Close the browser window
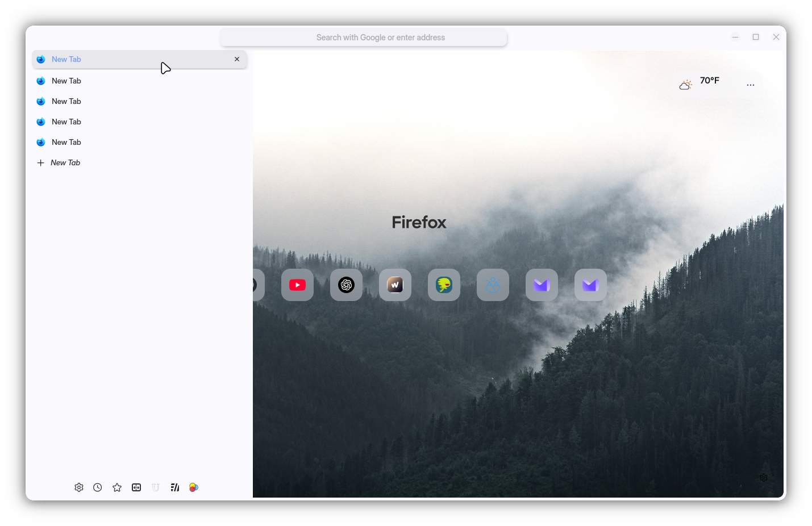 pos(776,37)
